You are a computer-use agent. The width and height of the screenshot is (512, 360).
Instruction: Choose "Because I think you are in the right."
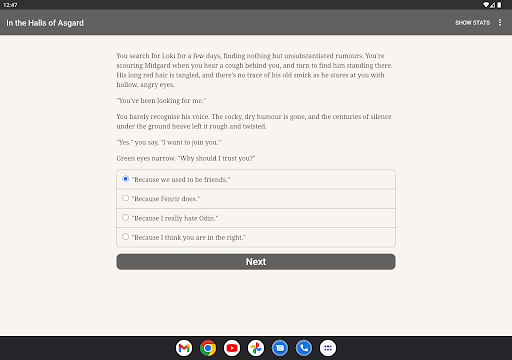click(x=256, y=237)
